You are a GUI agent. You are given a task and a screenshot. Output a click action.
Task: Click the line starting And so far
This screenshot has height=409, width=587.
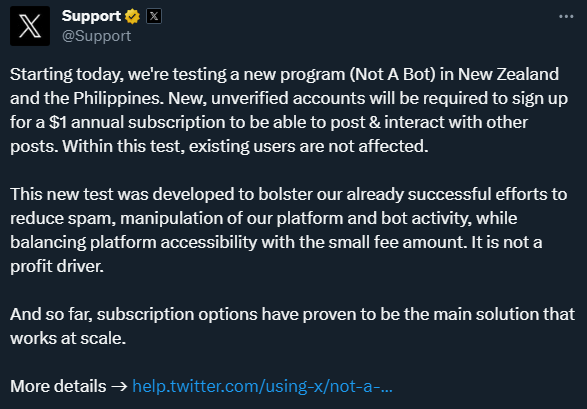[292, 314]
